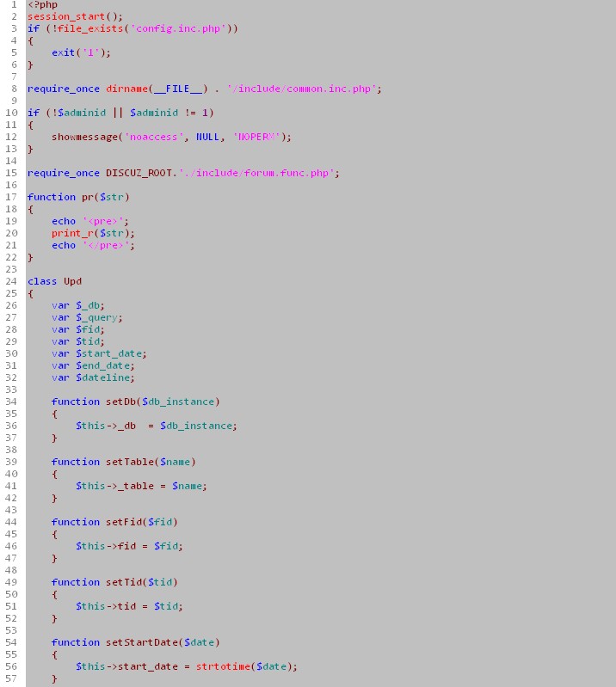Screen dimensions: 616x687
Task: Click 'var $end_date;' declaration
Action: [93, 365]
